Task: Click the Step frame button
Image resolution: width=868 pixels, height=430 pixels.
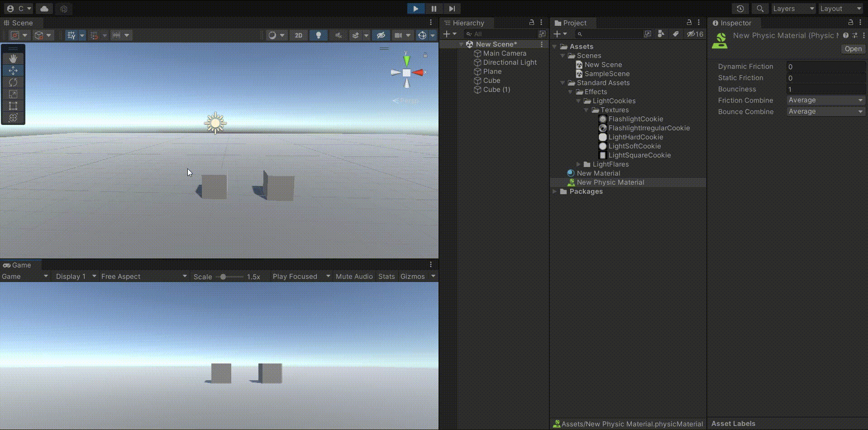Action: pyautogui.click(x=452, y=9)
